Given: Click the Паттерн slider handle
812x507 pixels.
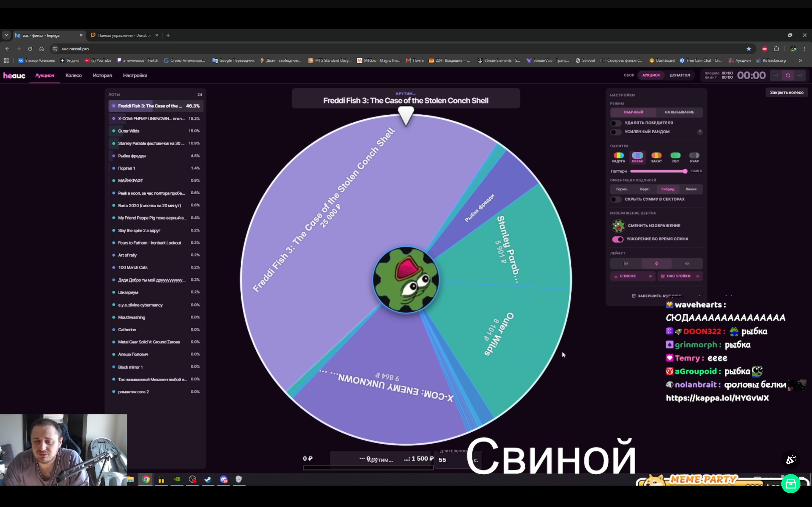Looking at the screenshot, I should pos(685,171).
